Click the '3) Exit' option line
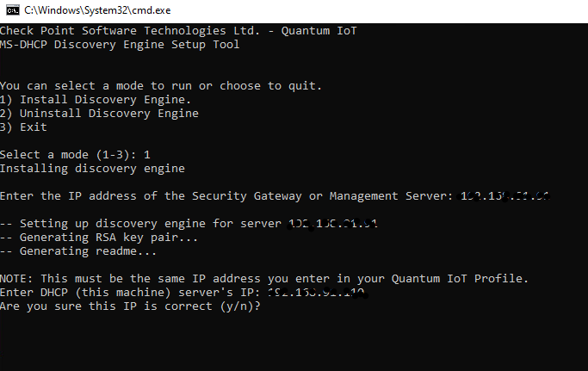Viewport: 588px width, 371px height. pyautogui.click(x=23, y=127)
